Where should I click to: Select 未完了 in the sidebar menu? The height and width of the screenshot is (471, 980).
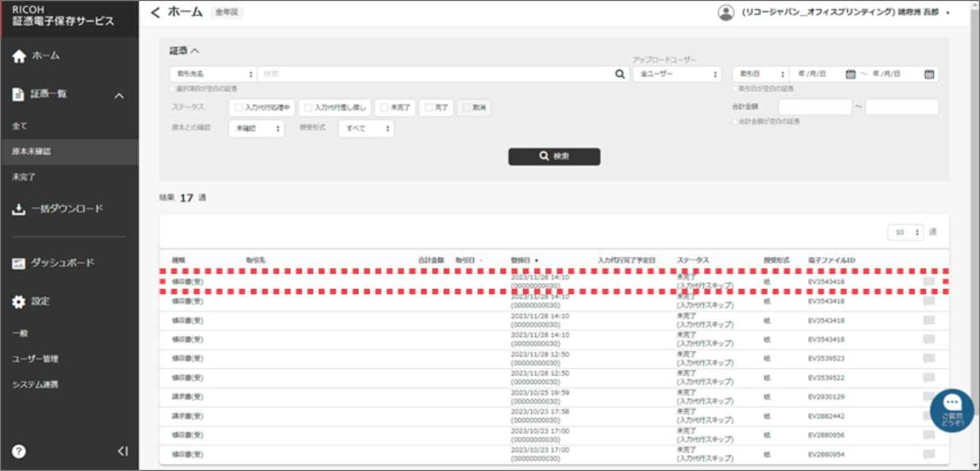[24, 177]
